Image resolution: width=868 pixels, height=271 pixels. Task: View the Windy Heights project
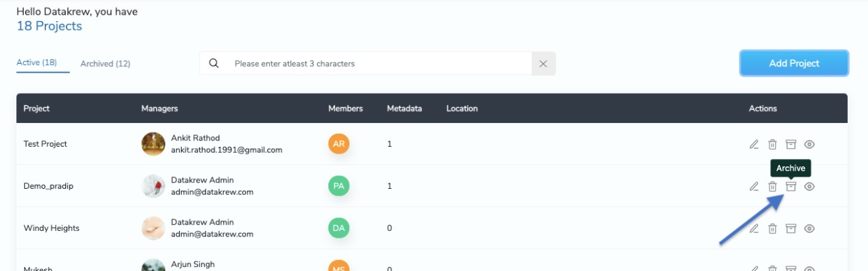(809, 228)
